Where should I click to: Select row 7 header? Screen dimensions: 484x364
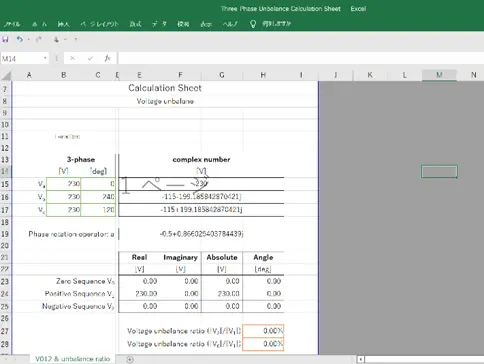point(5,89)
